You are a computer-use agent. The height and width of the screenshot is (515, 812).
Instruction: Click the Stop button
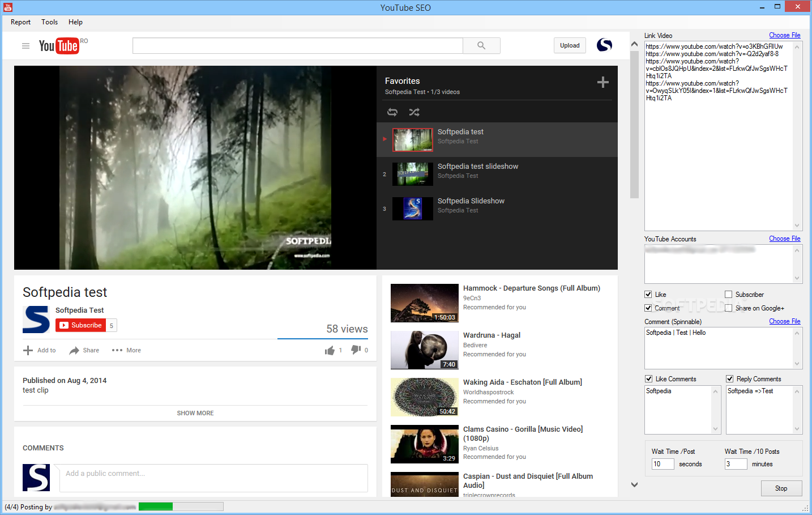click(781, 488)
